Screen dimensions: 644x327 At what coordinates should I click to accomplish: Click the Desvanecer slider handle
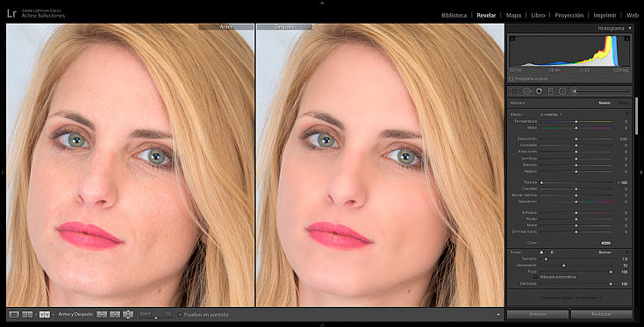563,266
